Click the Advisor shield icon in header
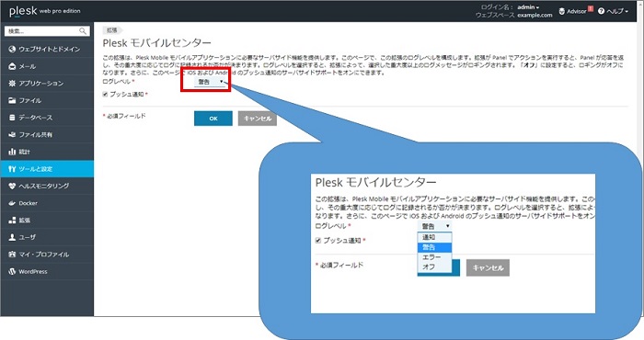Viewport: 644px width, 340px height. coord(562,11)
